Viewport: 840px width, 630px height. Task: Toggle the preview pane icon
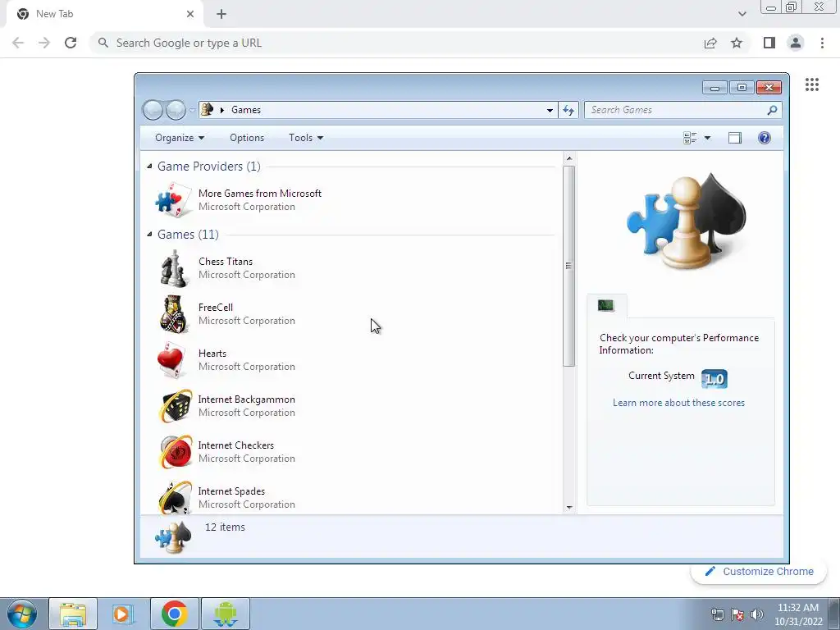pyautogui.click(x=734, y=138)
